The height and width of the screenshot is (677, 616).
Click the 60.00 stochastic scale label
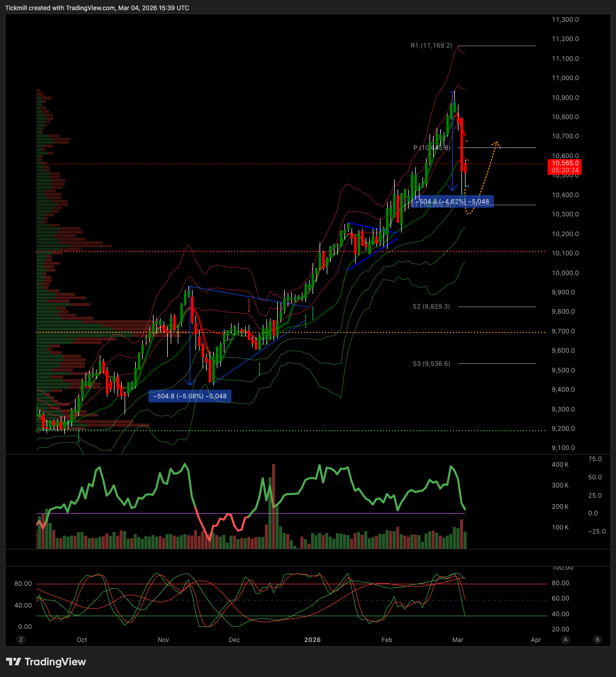(x=560, y=598)
